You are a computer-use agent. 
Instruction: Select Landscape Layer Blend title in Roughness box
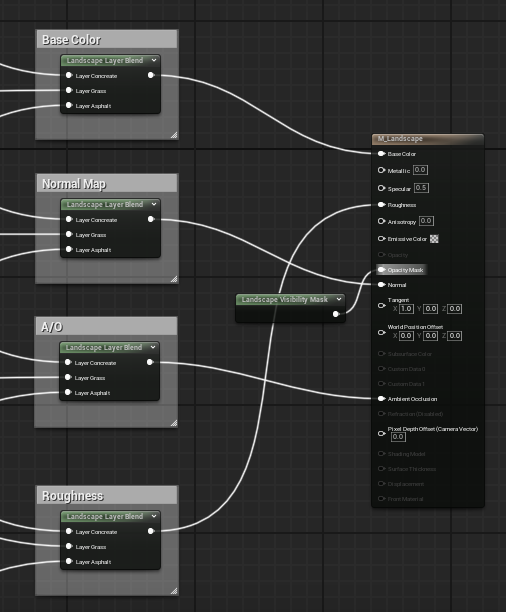click(105, 516)
